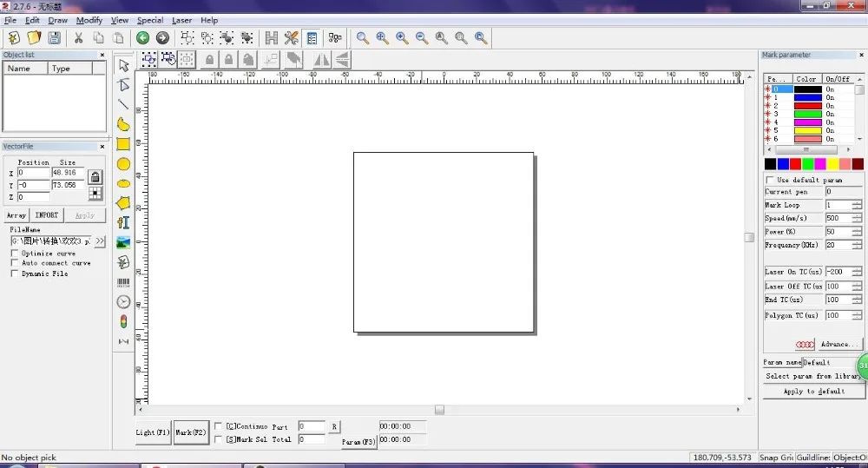The image size is (868, 468).
Task: Toggle the [S]Mark Sel checkbox
Action: pyautogui.click(x=218, y=439)
